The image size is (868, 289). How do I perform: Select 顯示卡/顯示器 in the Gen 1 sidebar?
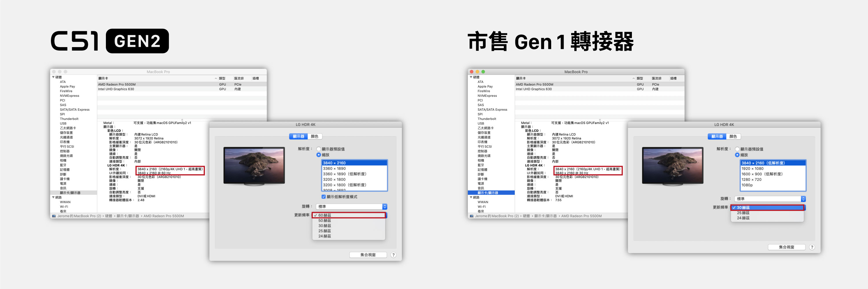pos(492,193)
